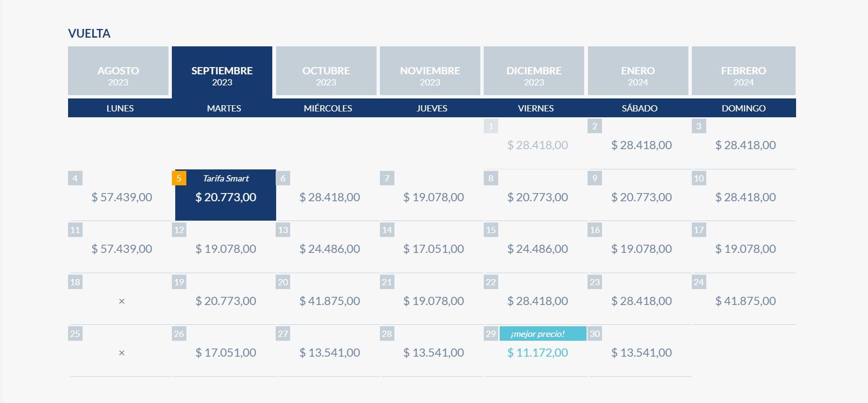The width and height of the screenshot is (868, 403).
Task: Select September 7 fare of $19.078,00
Action: [434, 197]
